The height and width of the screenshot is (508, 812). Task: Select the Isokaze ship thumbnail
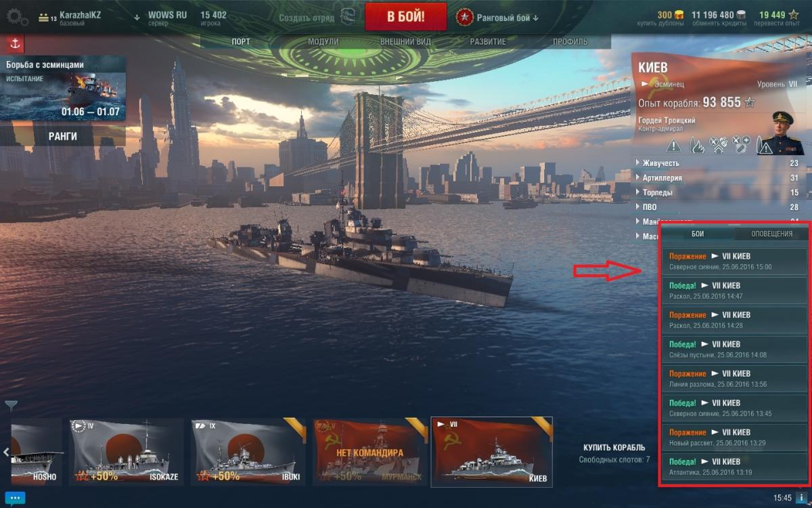[127, 451]
